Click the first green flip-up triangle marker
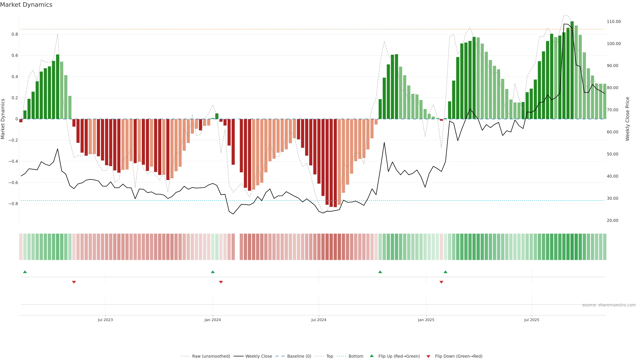The width and height of the screenshot is (644, 362). (x=25, y=272)
